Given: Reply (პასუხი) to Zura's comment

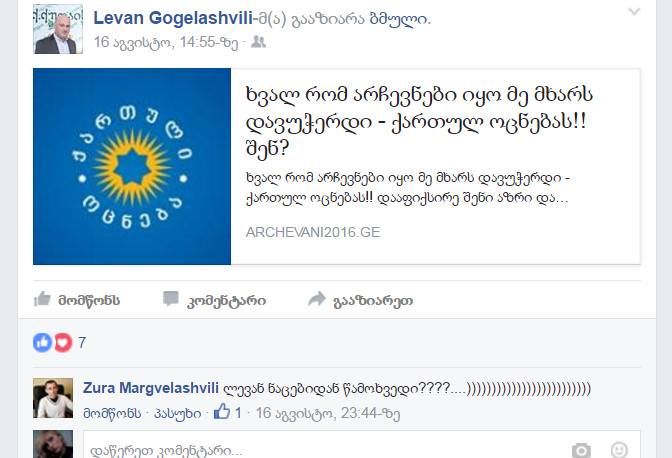Looking at the screenshot, I should point(177,413).
